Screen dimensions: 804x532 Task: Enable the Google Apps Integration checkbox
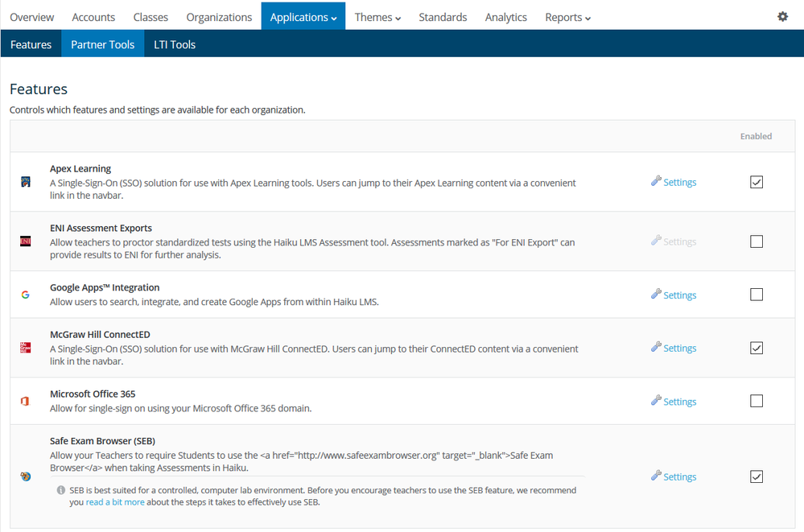tap(757, 295)
